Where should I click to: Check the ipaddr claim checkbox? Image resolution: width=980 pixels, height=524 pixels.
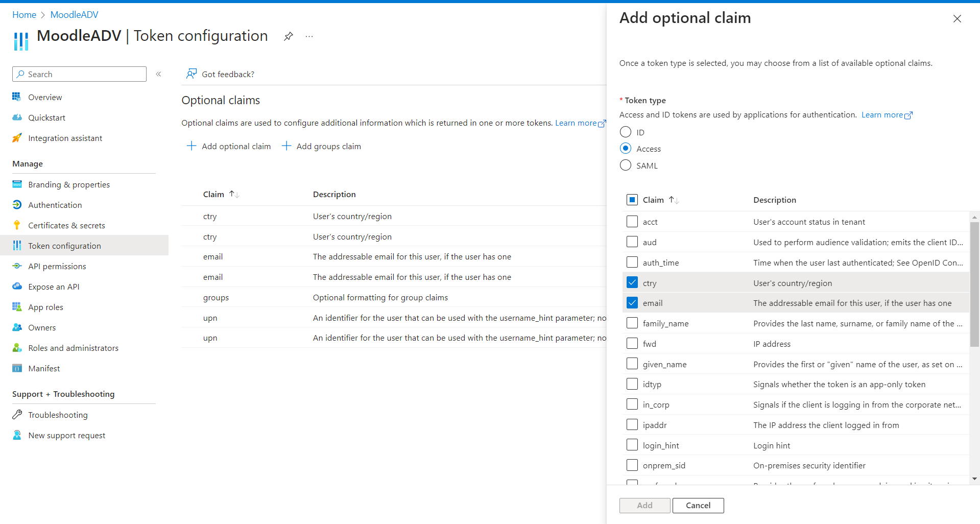click(632, 424)
